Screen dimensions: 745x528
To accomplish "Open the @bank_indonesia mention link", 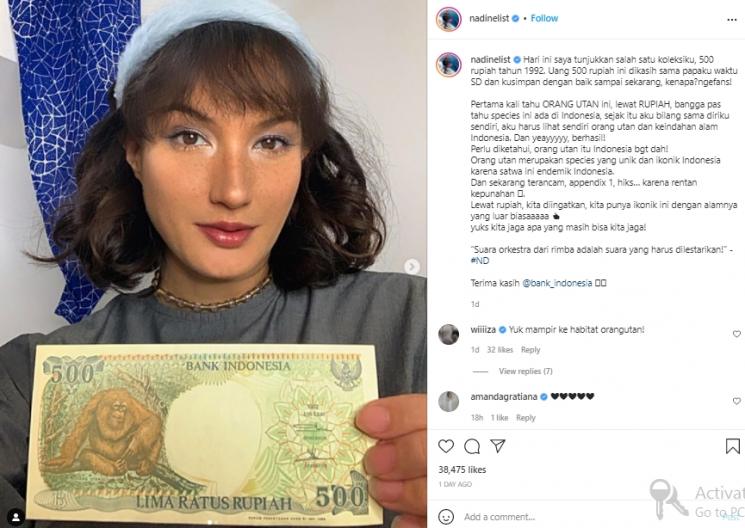I will tap(557, 283).
